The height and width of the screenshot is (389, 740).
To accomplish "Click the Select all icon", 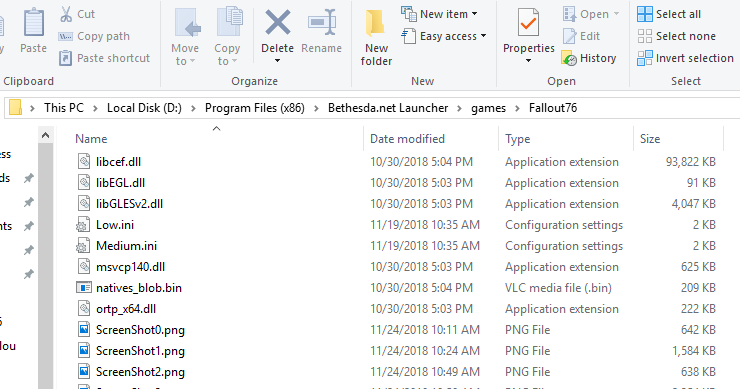I will click(x=645, y=14).
